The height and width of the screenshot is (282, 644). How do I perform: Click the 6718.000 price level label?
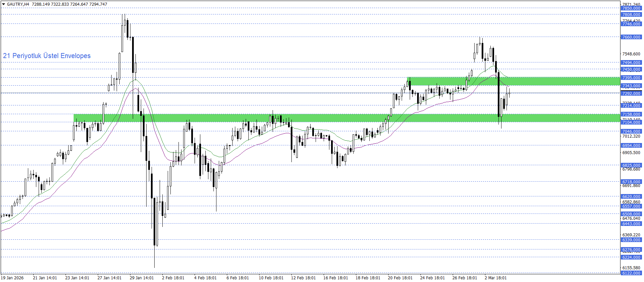tap(631, 182)
